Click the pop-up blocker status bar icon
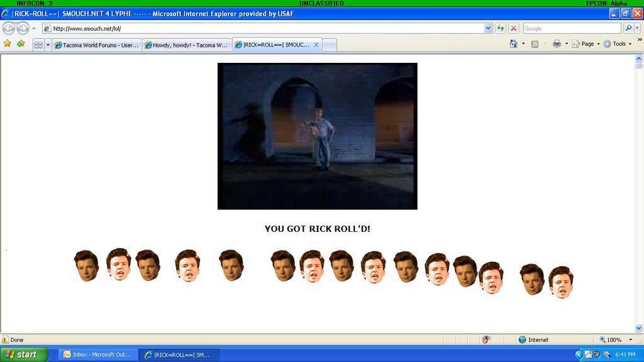Screen dimensions: 644x362 tap(486, 340)
